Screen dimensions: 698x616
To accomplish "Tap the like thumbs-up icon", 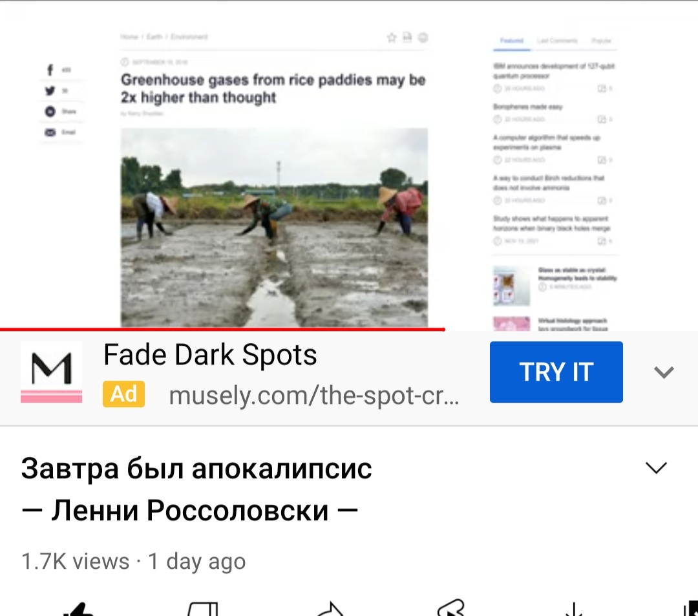I will [x=79, y=609].
